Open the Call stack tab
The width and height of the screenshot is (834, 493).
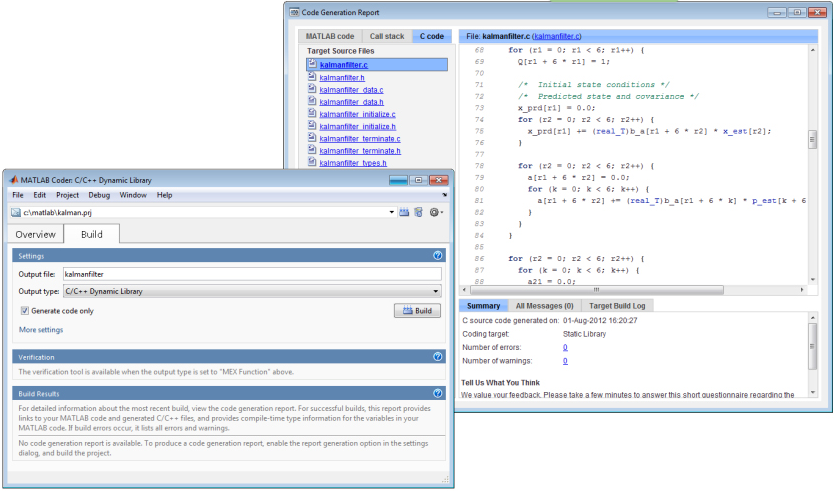point(387,36)
